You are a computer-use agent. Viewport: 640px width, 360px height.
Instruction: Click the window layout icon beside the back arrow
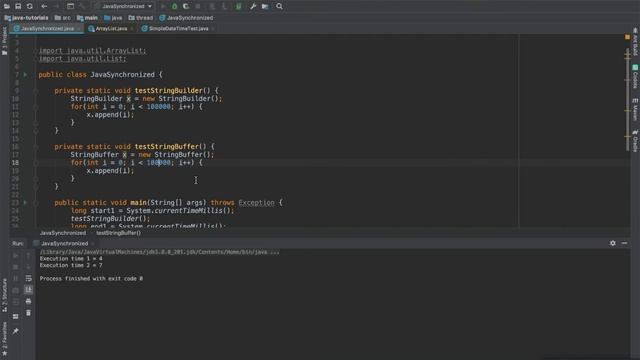click(70, 6)
